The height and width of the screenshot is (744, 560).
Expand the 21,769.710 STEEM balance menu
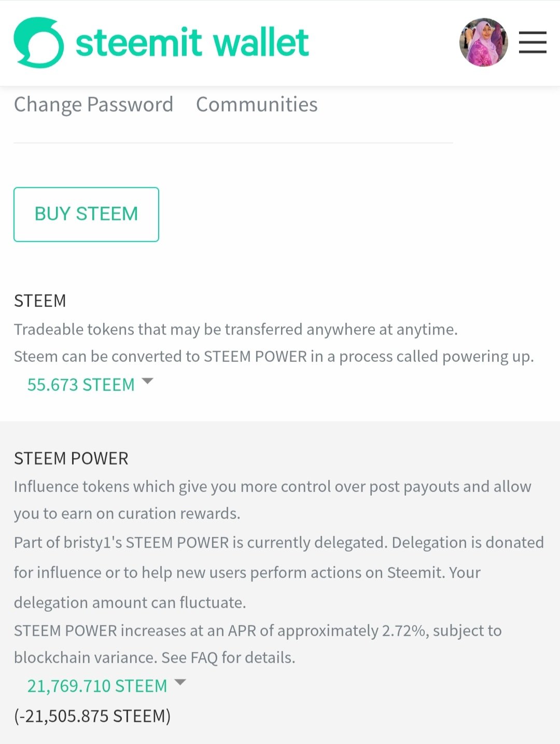tap(97, 686)
